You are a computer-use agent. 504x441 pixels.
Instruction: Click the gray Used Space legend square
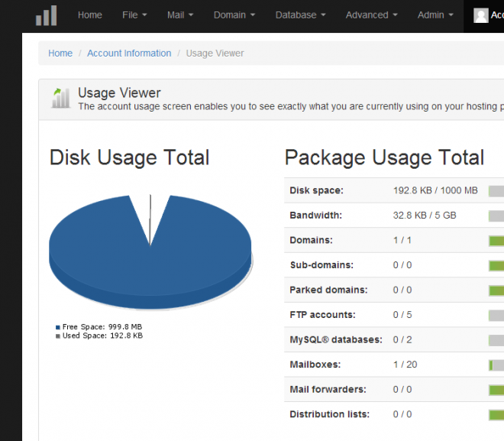point(58,336)
